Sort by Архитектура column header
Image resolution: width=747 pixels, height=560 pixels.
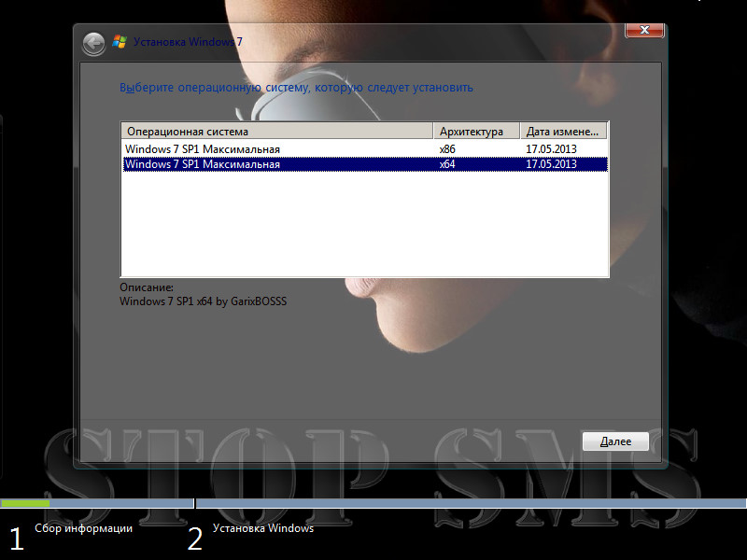click(476, 132)
